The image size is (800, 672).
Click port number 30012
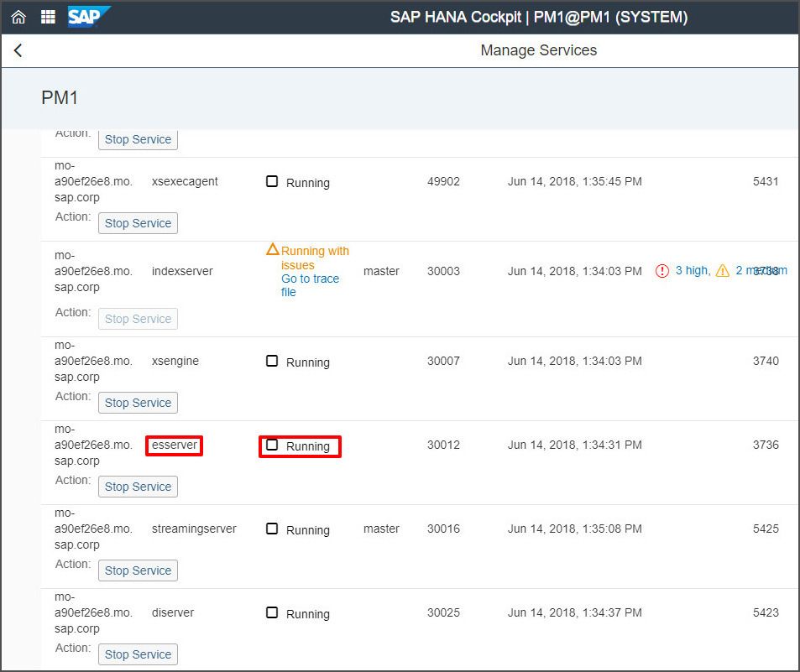(443, 445)
